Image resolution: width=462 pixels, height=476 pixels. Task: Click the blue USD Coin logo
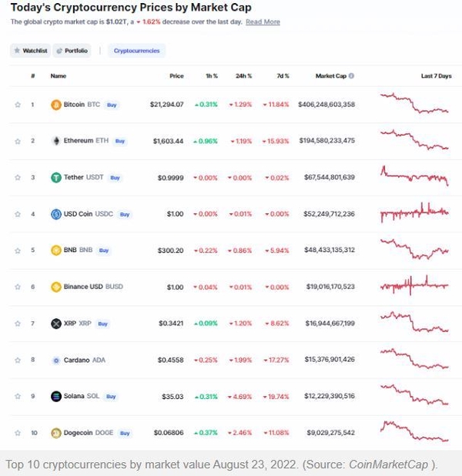click(56, 214)
